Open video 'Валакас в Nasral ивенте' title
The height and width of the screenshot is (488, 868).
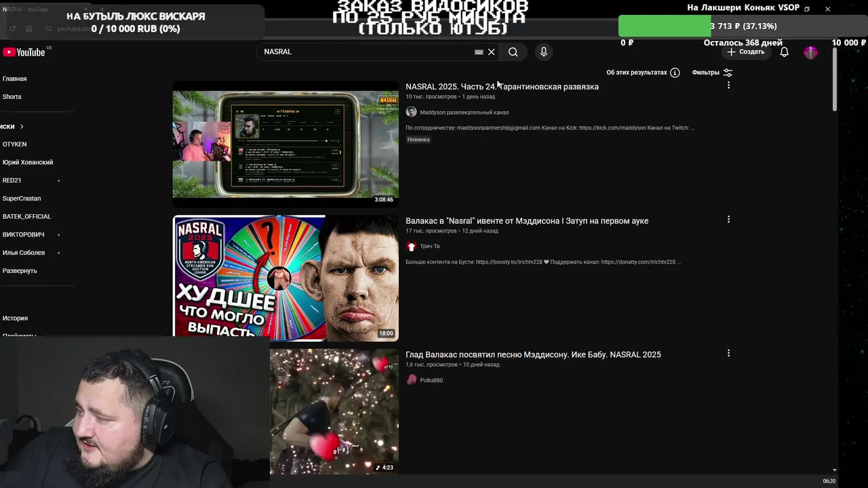(527, 221)
